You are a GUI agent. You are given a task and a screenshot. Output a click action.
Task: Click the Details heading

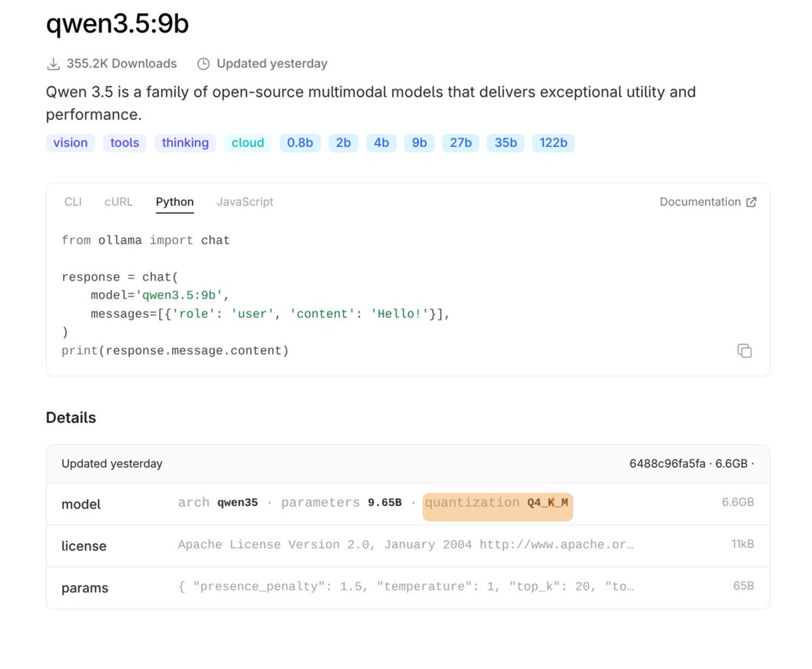71,417
